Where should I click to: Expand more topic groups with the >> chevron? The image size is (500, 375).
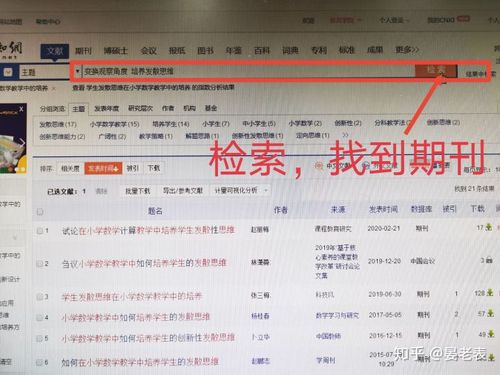[x=345, y=135]
